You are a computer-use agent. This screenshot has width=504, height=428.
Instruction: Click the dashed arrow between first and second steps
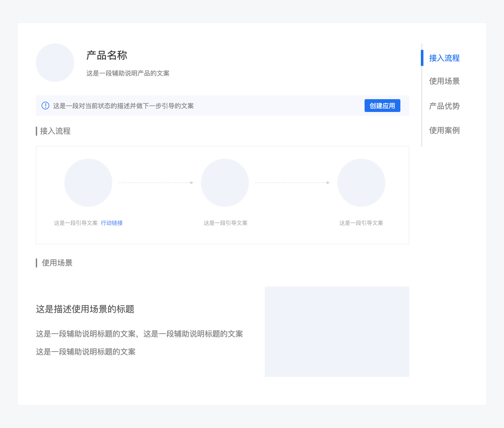156,183
